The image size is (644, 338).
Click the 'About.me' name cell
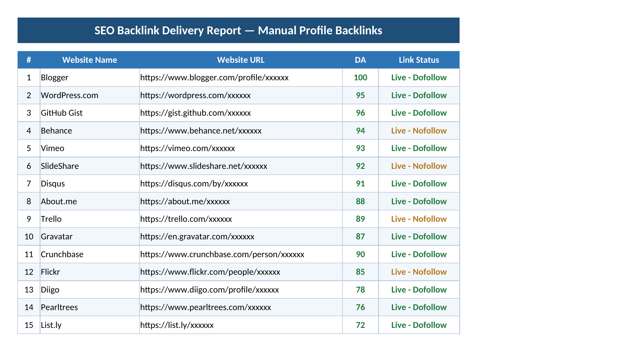click(90, 201)
